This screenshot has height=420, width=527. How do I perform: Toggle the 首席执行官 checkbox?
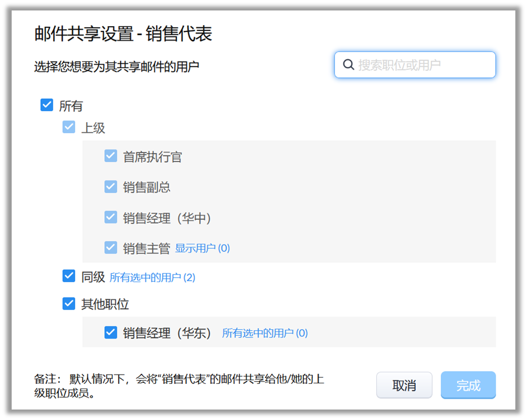pos(111,156)
